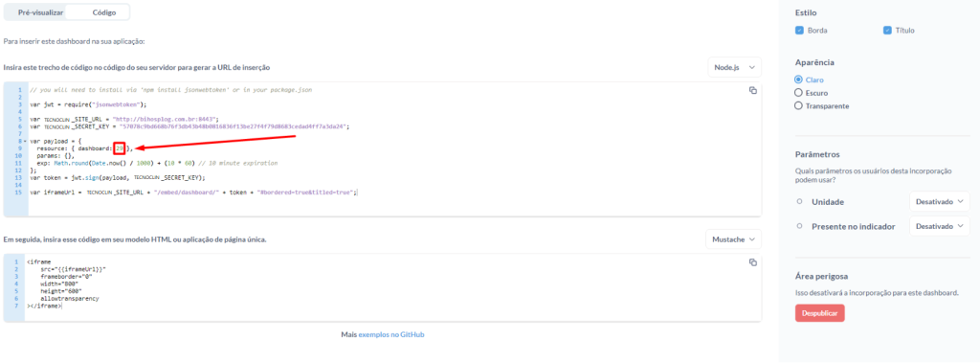Click the Área perigosa heading
This screenshot has width=980, height=363.
click(x=821, y=276)
